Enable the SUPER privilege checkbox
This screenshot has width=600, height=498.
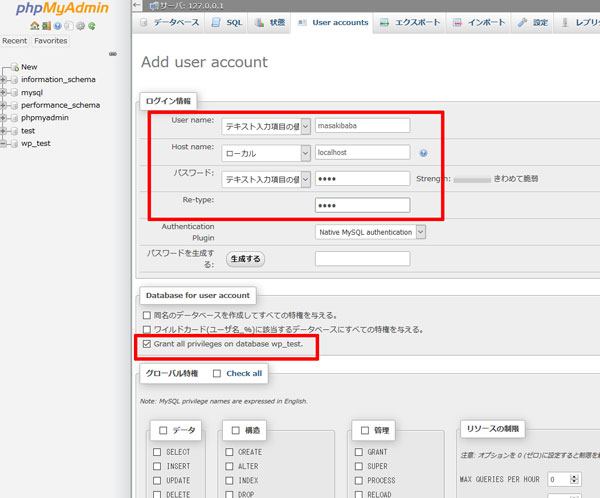click(x=359, y=466)
